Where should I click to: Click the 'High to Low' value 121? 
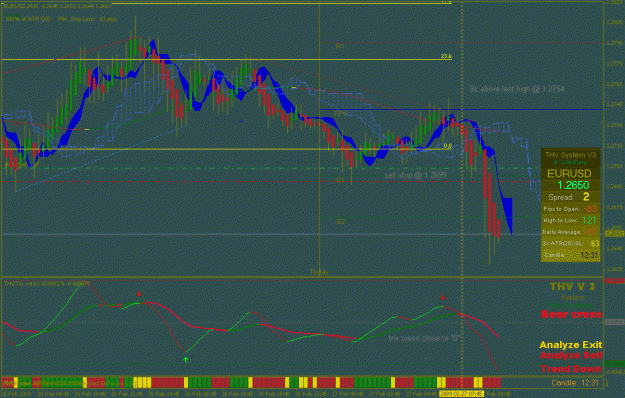[x=589, y=220]
